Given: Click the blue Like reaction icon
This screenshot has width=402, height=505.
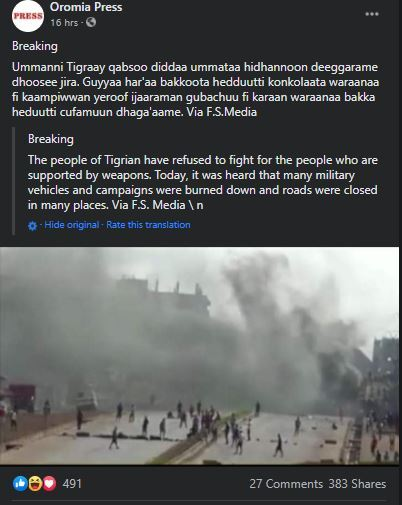Looking at the screenshot, I should [x=20, y=483].
